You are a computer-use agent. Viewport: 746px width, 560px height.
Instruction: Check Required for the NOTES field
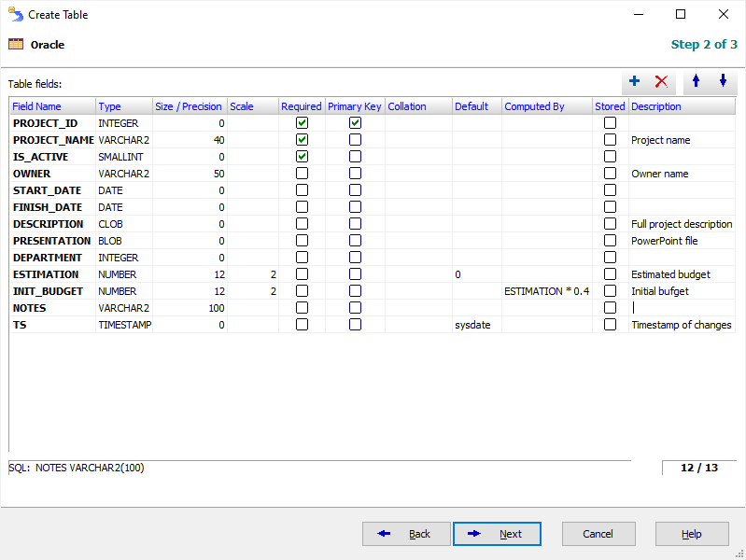point(302,308)
